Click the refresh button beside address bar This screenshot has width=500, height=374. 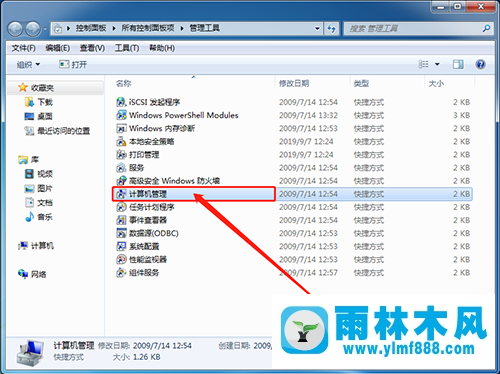point(331,28)
